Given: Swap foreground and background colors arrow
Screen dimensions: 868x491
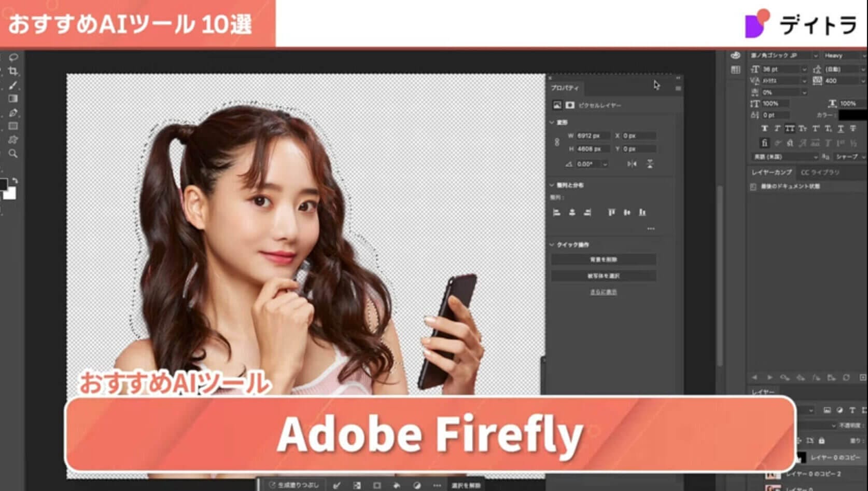Looking at the screenshot, I should click(15, 181).
